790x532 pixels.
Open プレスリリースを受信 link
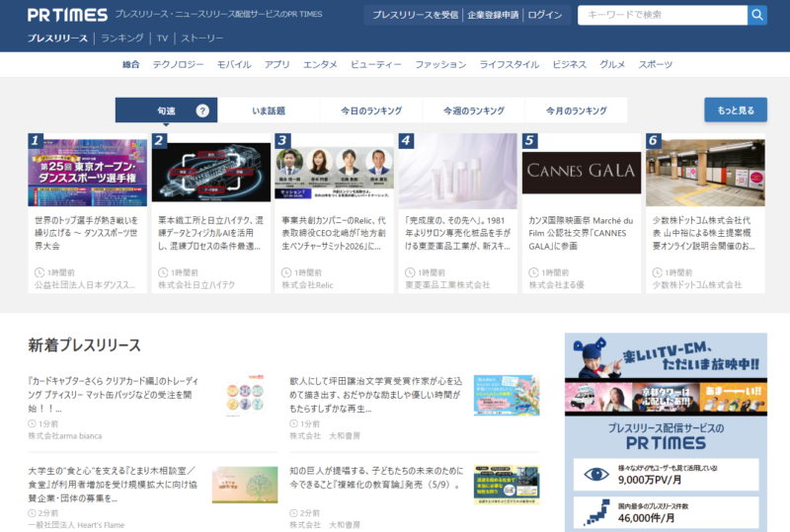pos(416,15)
